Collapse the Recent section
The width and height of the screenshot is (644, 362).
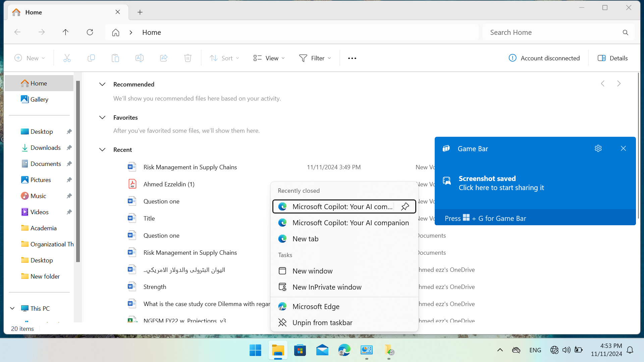click(x=102, y=150)
